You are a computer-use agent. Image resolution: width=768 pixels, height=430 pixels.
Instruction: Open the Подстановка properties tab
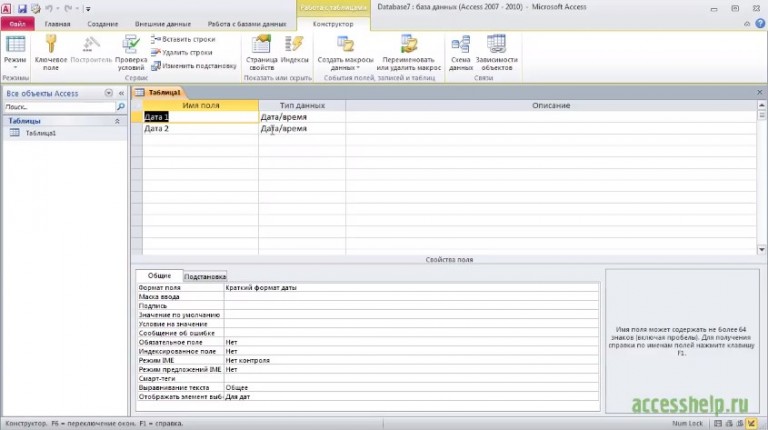point(204,276)
